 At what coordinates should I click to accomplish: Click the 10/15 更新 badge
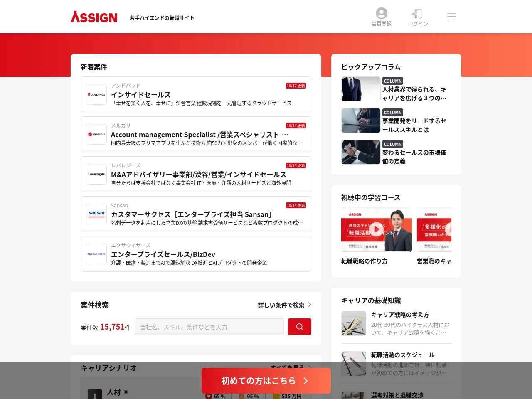(x=296, y=165)
